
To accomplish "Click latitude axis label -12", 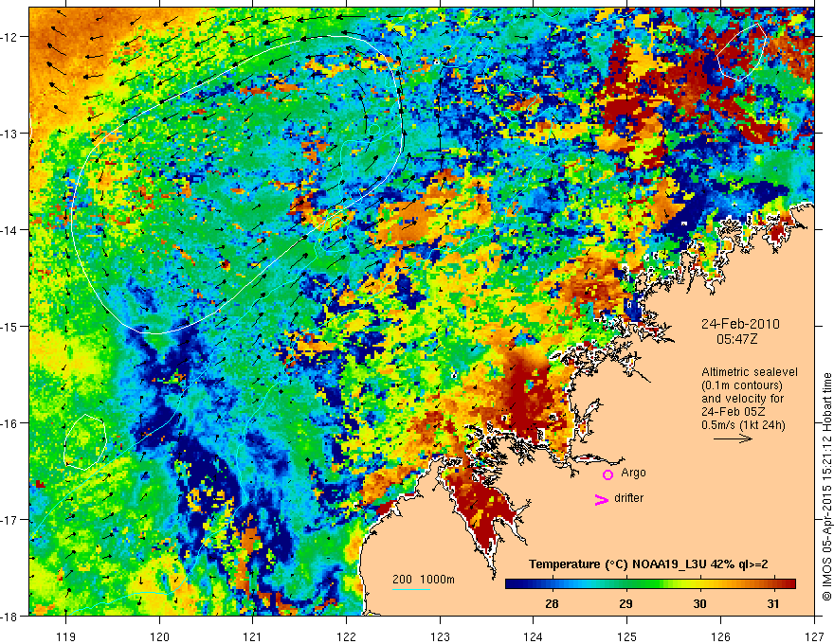I will point(9,37).
